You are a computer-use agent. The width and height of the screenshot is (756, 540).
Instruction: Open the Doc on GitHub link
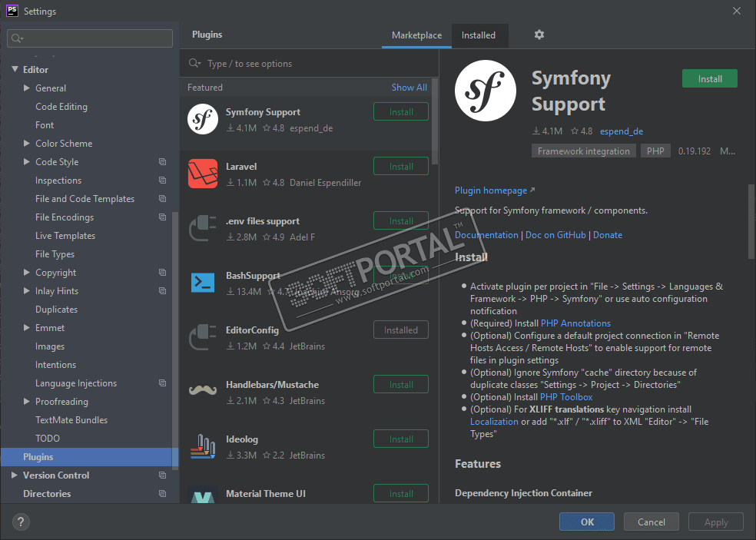(555, 235)
